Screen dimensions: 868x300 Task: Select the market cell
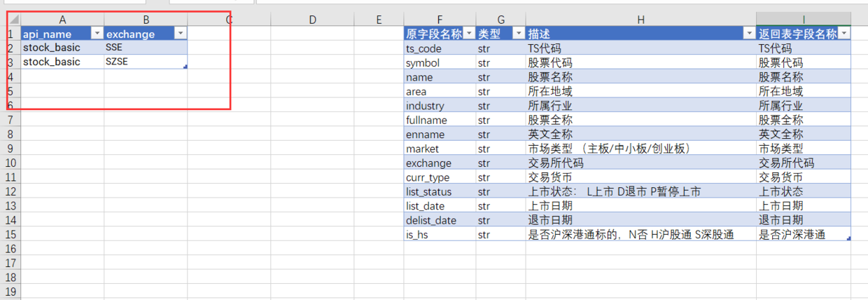click(x=440, y=149)
